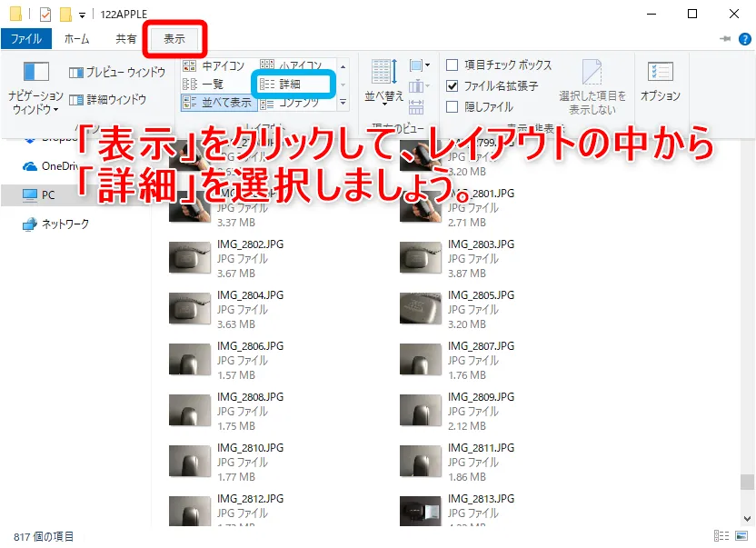Click size all columns to fit icon
The width and height of the screenshot is (756, 548).
(x=415, y=106)
